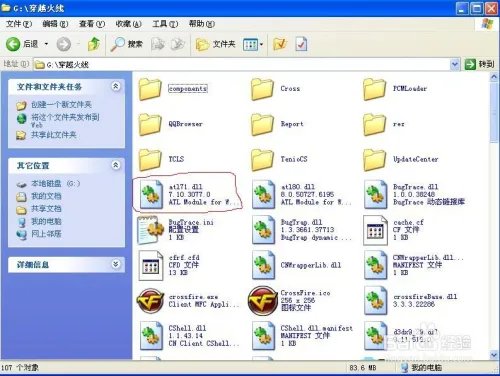Click the vertical scrollbar up arrow
The height and width of the screenshot is (376, 500).
pos(494,77)
